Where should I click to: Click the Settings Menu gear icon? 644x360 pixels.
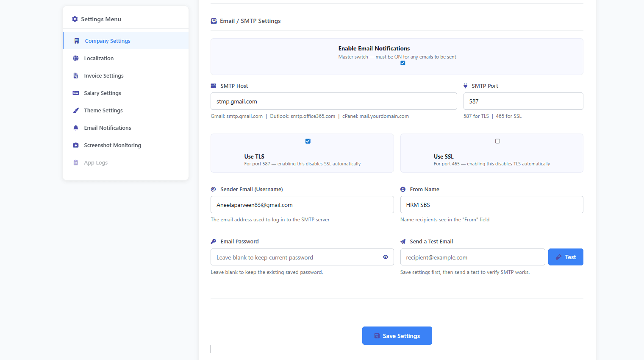75,19
